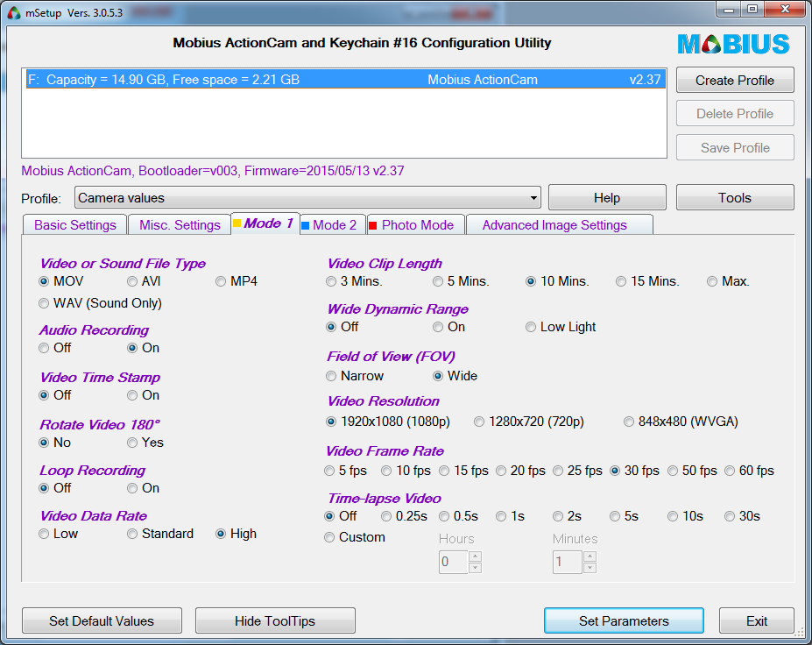Click Set Default Values button
The image size is (812, 645).
click(102, 621)
